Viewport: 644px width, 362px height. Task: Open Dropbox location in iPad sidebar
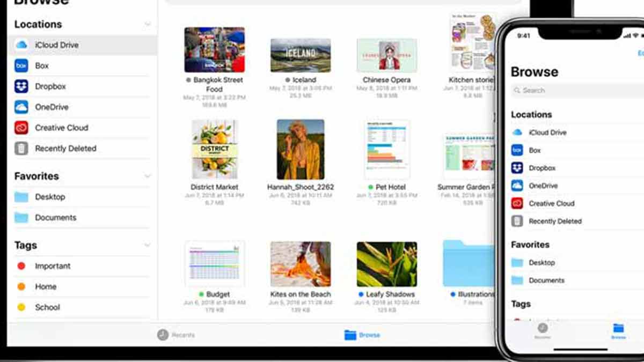(x=50, y=86)
